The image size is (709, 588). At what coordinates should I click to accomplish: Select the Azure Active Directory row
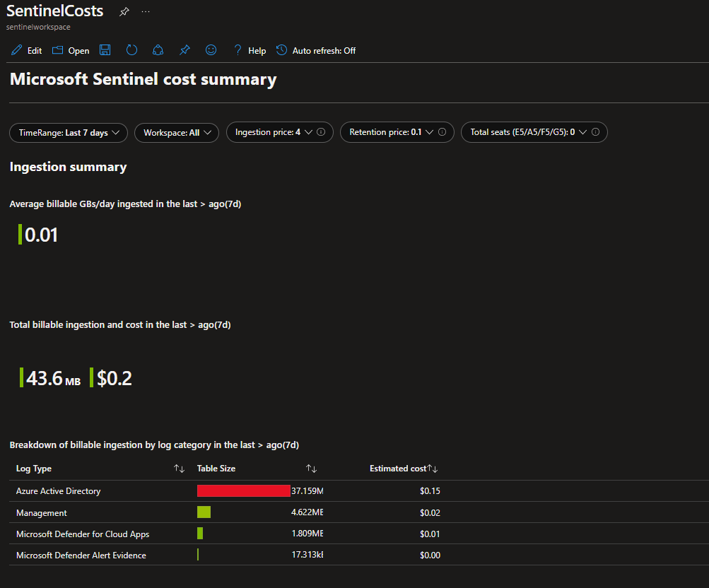click(x=359, y=491)
